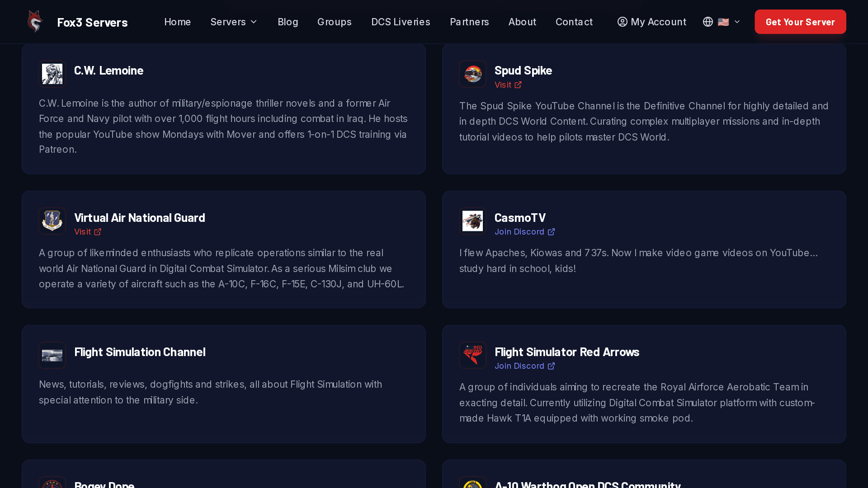Join the Flight Simulator Red Arrows Discord
The width and height of the screenshot is (868, 488).
coord(525,366)
